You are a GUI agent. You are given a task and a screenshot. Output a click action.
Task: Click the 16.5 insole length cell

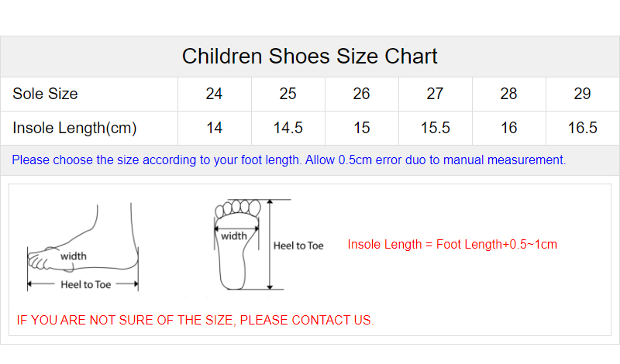tap(582, 128)
